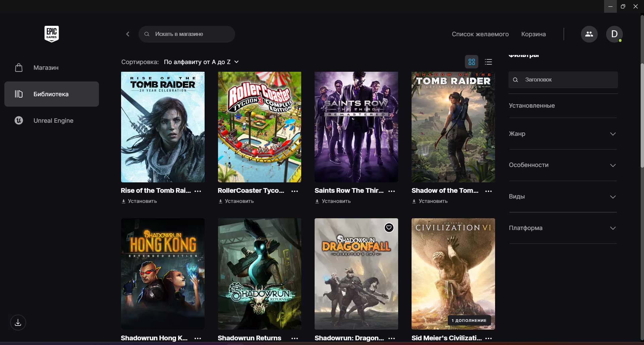
Task: Open more options for RollerCoaster Tycoon
Action: coord(294,191)
